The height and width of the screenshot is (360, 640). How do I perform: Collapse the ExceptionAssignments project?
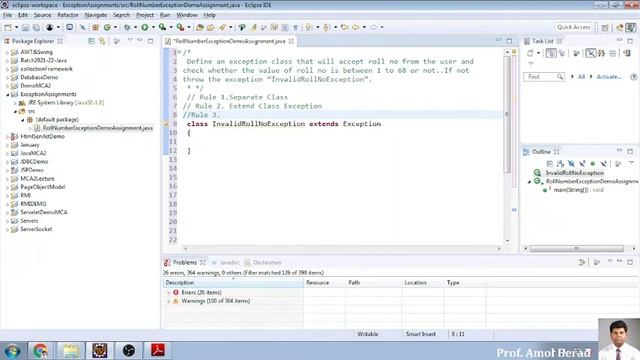tap(7, 94)
